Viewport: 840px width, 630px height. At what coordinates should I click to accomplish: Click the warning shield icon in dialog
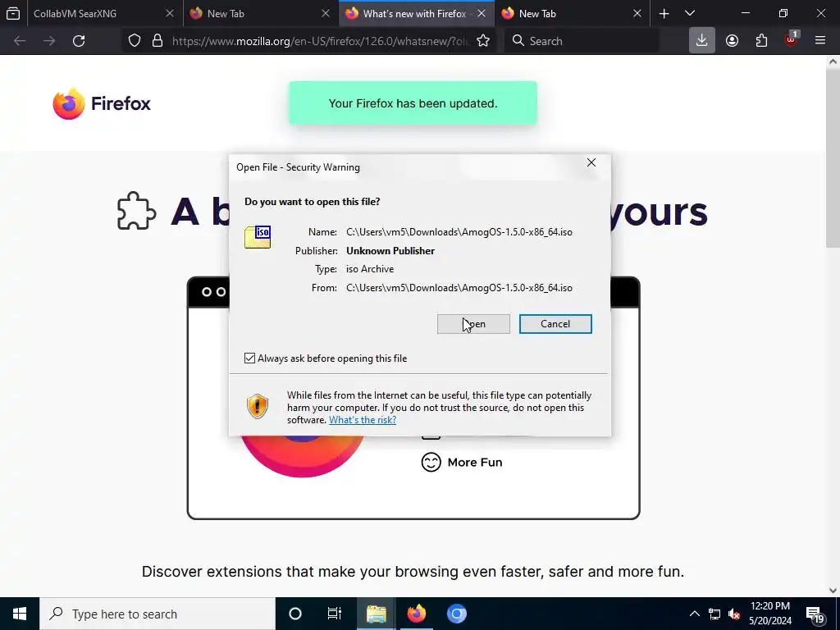(257, 407)
